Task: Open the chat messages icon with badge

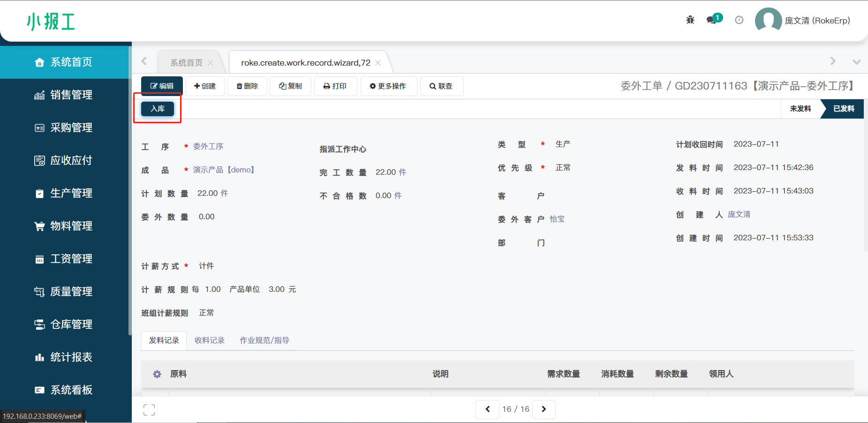Action: point(712,20)
